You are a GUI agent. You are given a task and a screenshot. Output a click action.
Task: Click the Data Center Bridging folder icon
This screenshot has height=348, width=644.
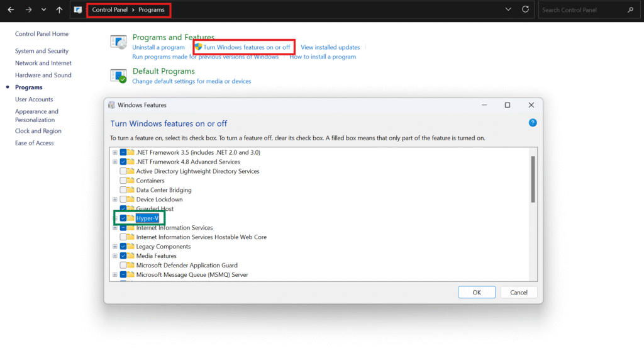click(131, 190)
